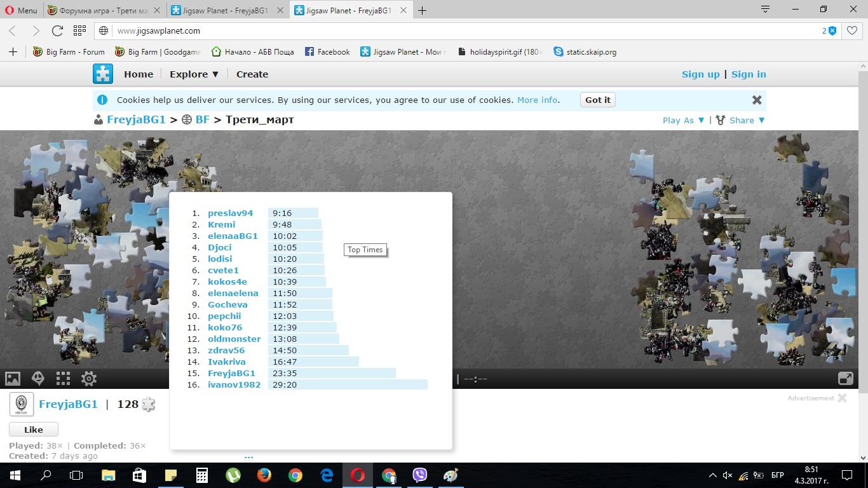This screenshot has height=488, width=868.
Task: Like the puzzle with the Like button
Action: point(34,430)
